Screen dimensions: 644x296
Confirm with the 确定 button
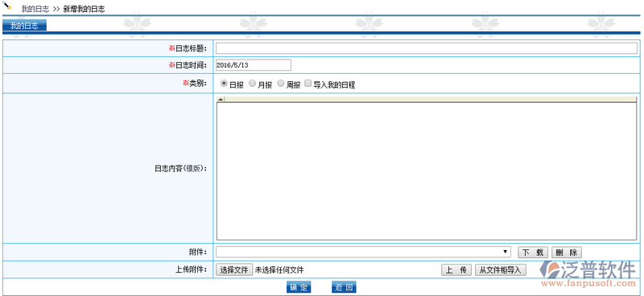click(299, 287)
